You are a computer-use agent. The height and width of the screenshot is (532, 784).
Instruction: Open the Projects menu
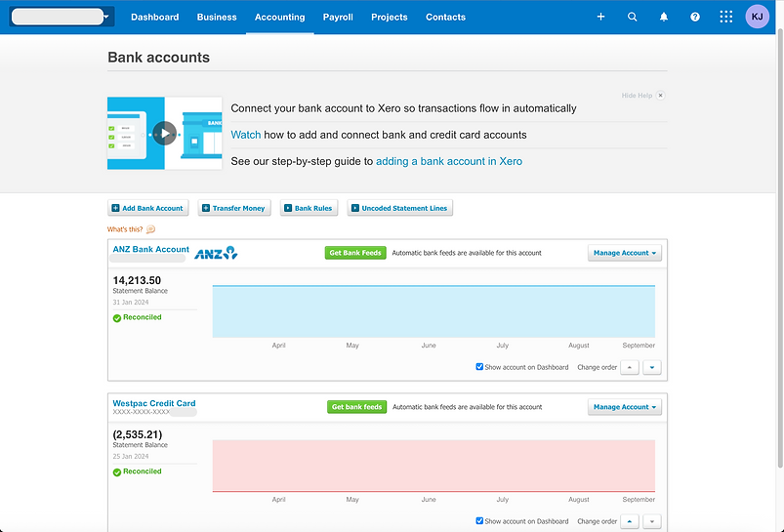coord(389,17)
